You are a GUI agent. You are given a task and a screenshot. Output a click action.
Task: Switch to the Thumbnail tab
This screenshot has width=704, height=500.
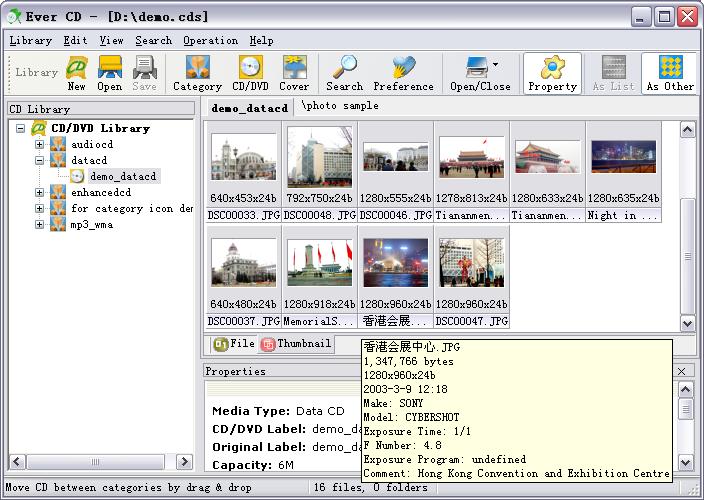pyautogui.click(x=296, y=344)
